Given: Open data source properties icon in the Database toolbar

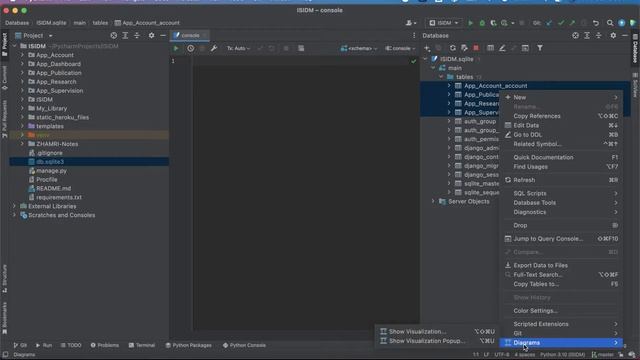Looking at the screenshot, I should click(464, 48).
